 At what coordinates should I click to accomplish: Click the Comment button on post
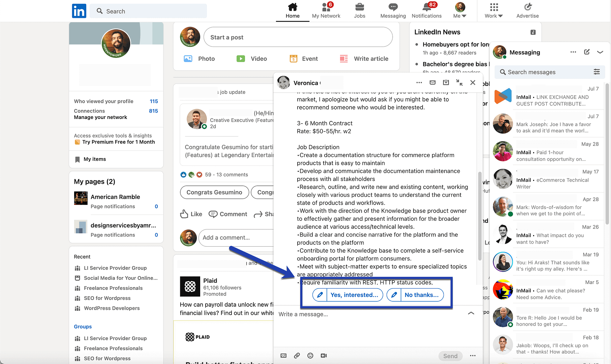pyautogui.click(x=228, y=214)
